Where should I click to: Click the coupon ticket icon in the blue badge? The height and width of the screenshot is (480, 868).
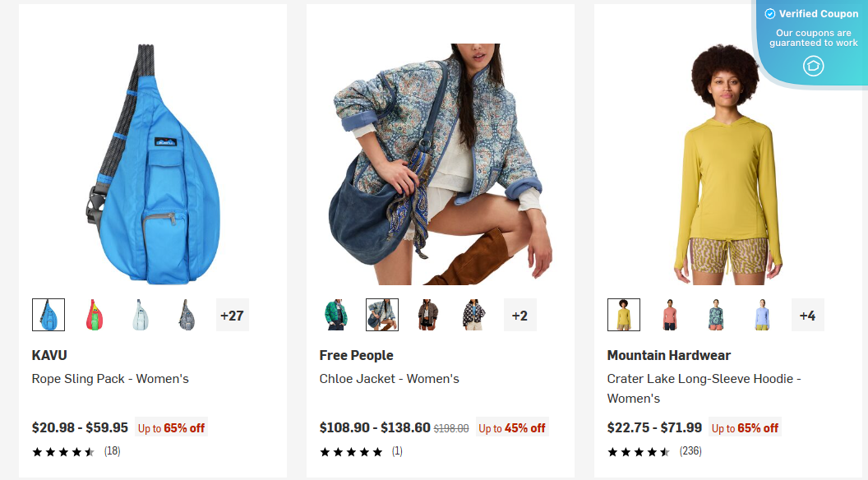[x=812, y=66]
